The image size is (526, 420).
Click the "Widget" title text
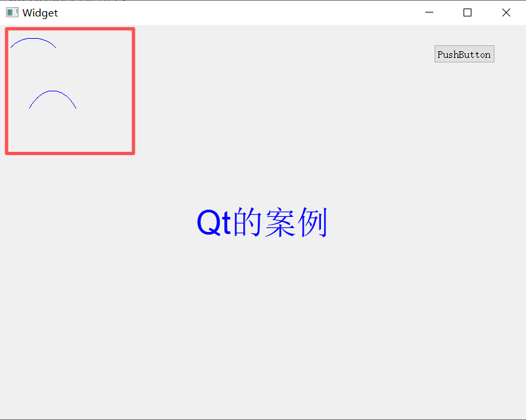tap(40, 13)
